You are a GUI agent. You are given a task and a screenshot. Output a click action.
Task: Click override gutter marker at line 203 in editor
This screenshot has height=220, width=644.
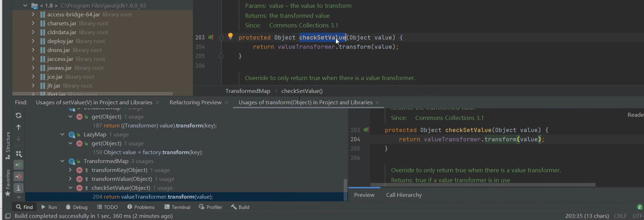point(211,37)
